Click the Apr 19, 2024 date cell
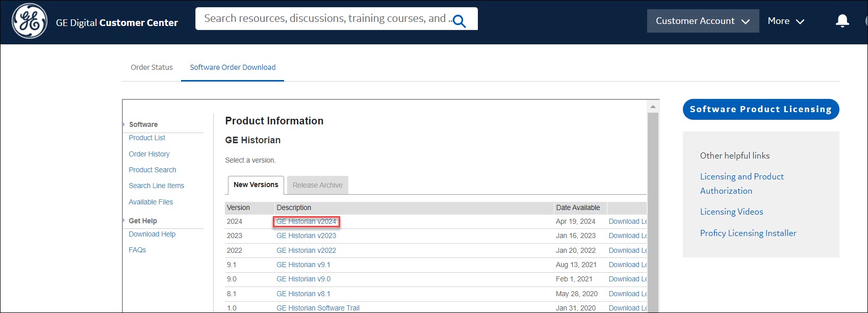The image size is (868, 313). pos(576,221)
